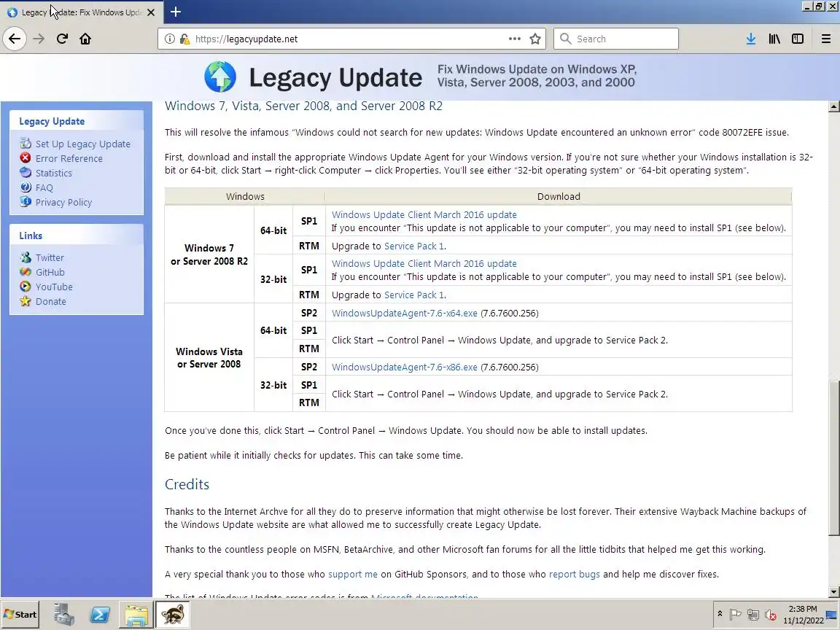Download WindowsUpdateAgent-7.6-x64.exe

(405, 313)
